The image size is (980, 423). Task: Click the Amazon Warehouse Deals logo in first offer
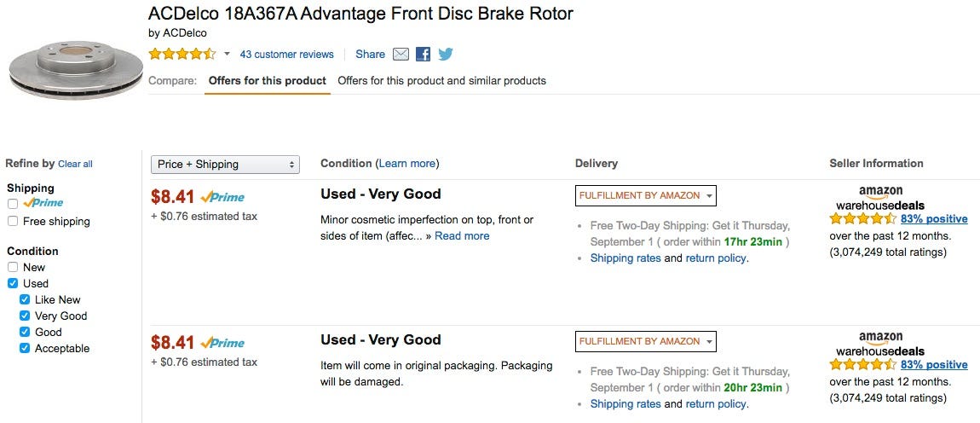(x=880, y=199)
